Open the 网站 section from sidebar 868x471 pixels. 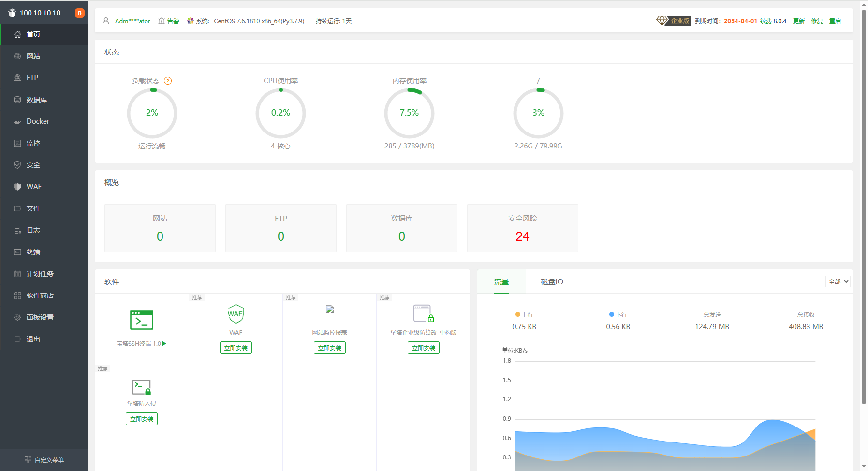[x=33, y=56]
